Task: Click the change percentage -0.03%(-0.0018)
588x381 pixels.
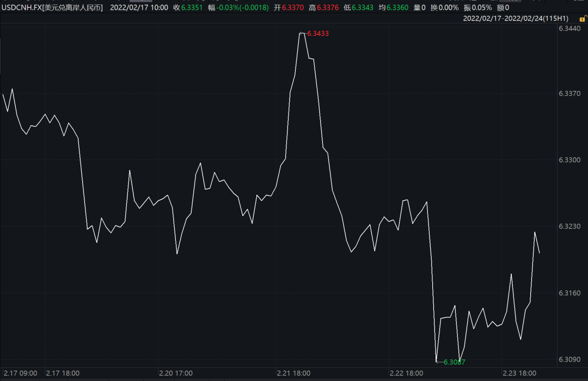Action: 243,8
